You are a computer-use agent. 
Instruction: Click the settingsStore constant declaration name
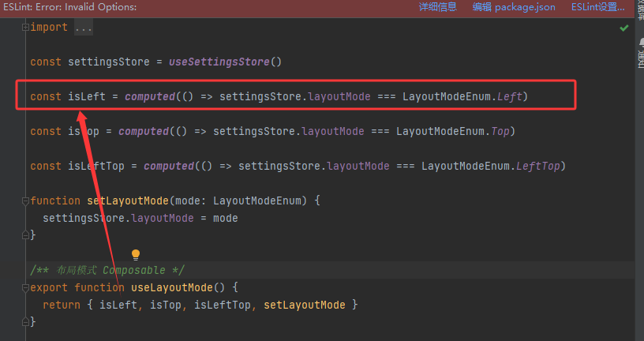[109, 62]
